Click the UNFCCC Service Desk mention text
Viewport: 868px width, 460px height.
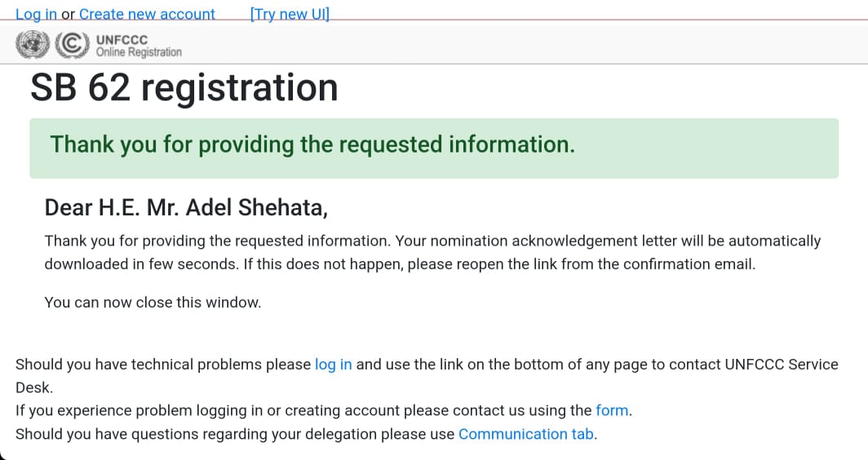point(781,365)
